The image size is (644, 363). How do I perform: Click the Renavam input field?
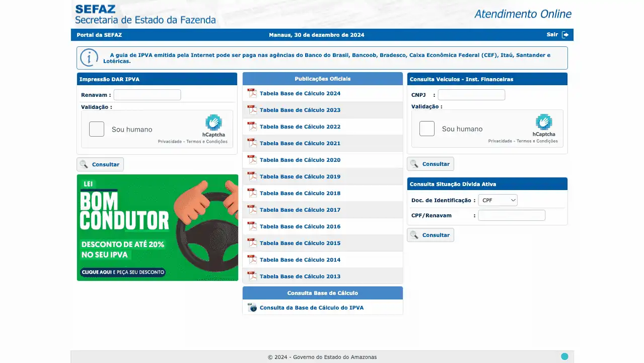(147, 95)
